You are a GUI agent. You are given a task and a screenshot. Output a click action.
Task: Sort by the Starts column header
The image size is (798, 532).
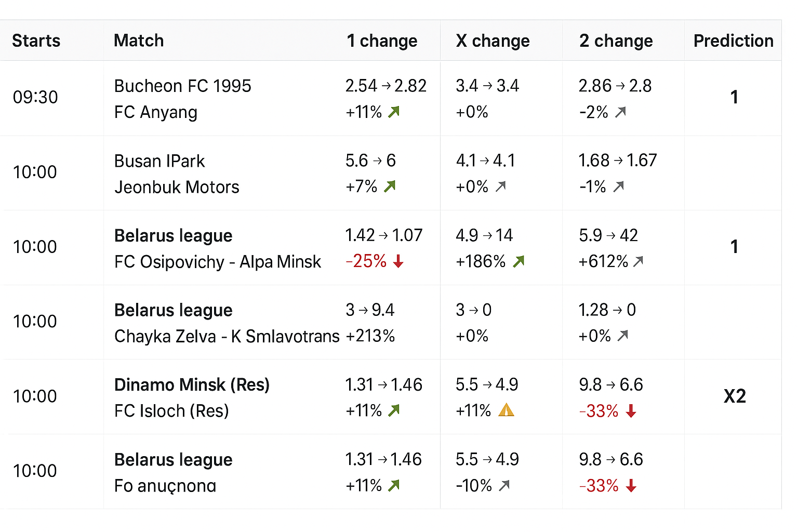pos(36,41)
